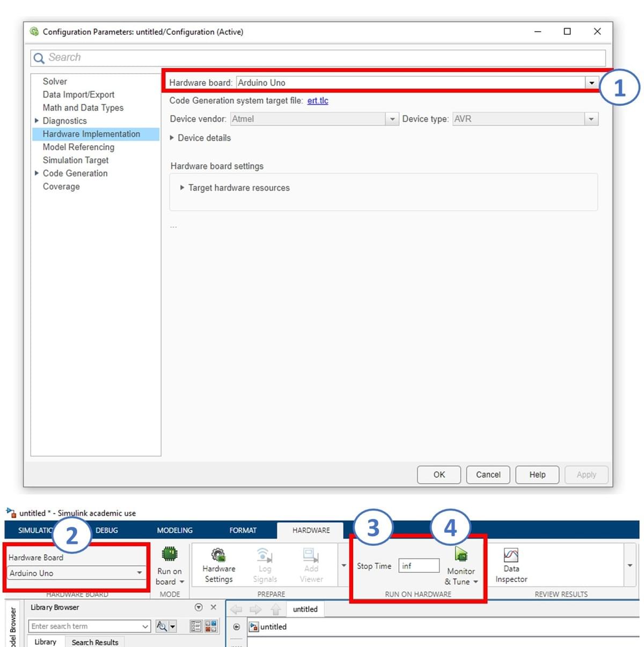Switch to the MODELING ribbon tab
The width and height of the screenshot is (644, 647).
pos(174,530)
